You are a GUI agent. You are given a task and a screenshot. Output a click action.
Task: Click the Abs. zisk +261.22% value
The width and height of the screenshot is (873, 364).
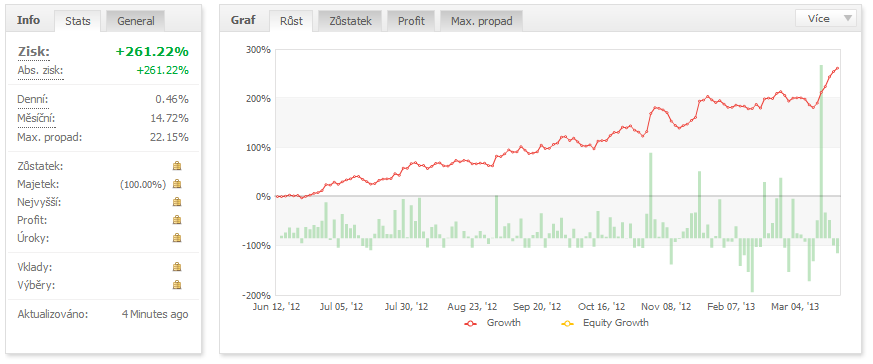point(163,70)
